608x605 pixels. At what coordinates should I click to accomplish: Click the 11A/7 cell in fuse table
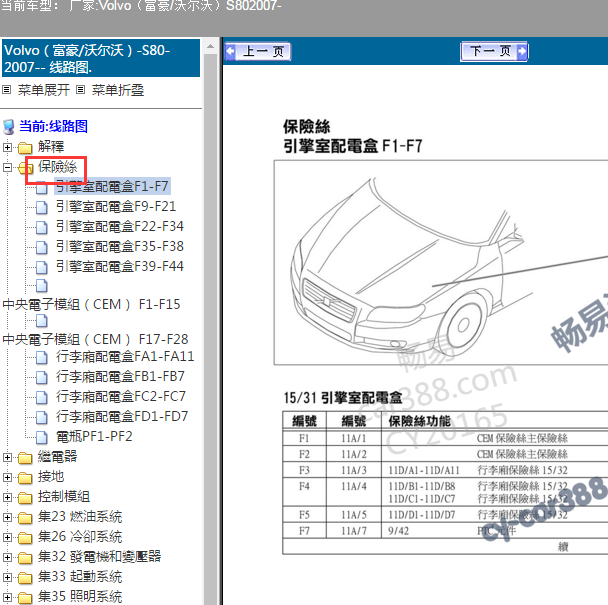pos(354,531)
